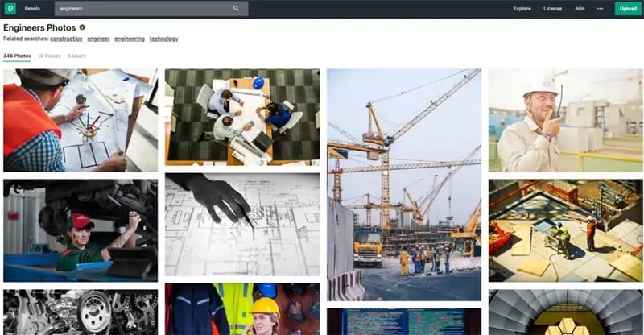Screen dimensions: 644x335
Task: Open photo of mechanic in red cap
Action: pyautogui.click(x=80, y=230)
